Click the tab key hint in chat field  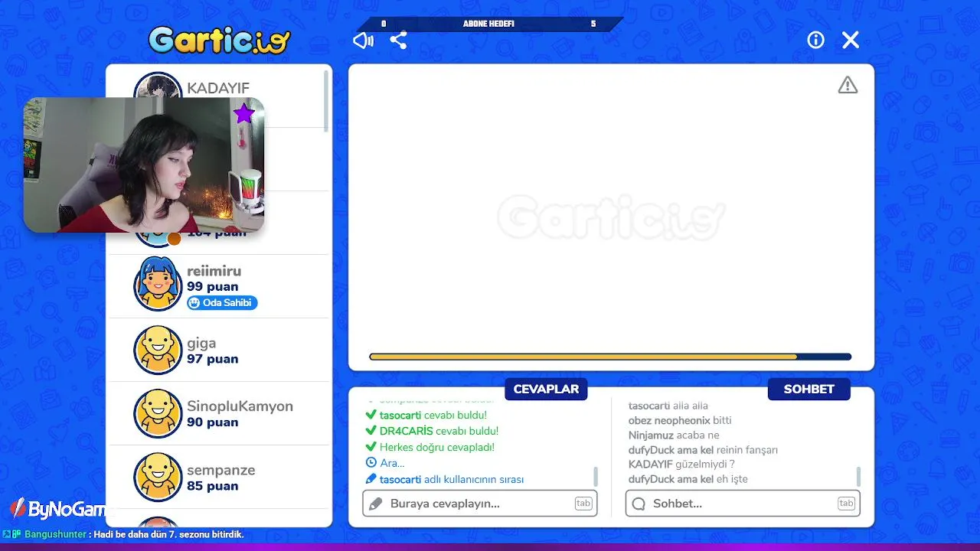point(846,504)
